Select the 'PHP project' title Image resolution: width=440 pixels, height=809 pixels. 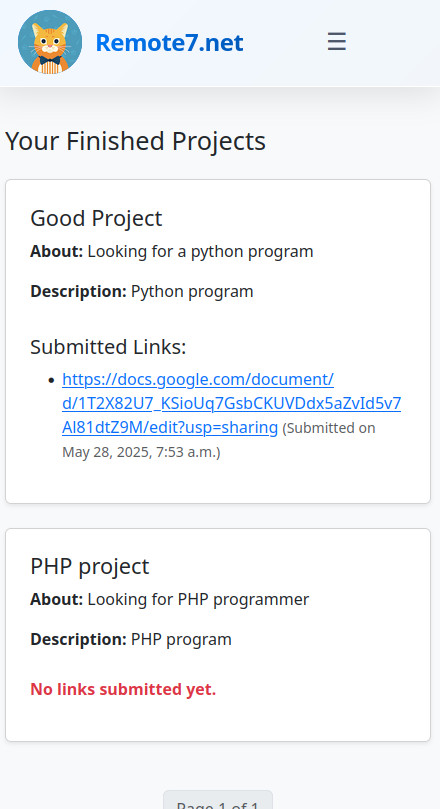[90, 566]
